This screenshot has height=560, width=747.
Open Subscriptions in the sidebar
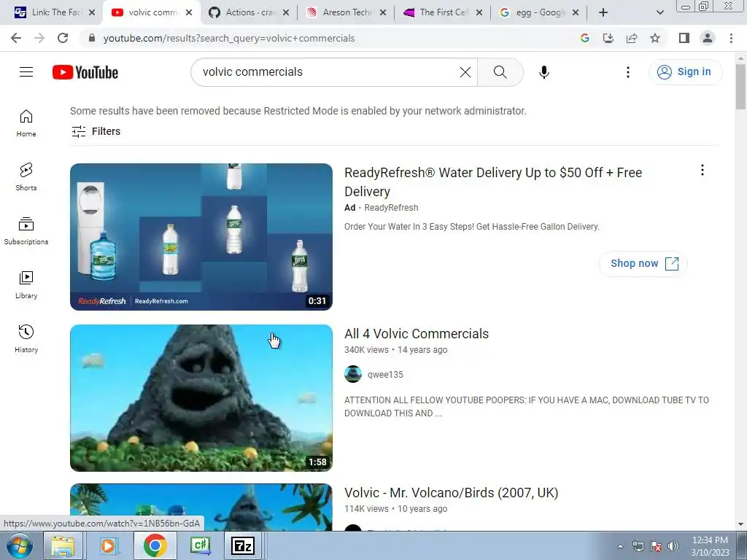(x=26, y=231)
